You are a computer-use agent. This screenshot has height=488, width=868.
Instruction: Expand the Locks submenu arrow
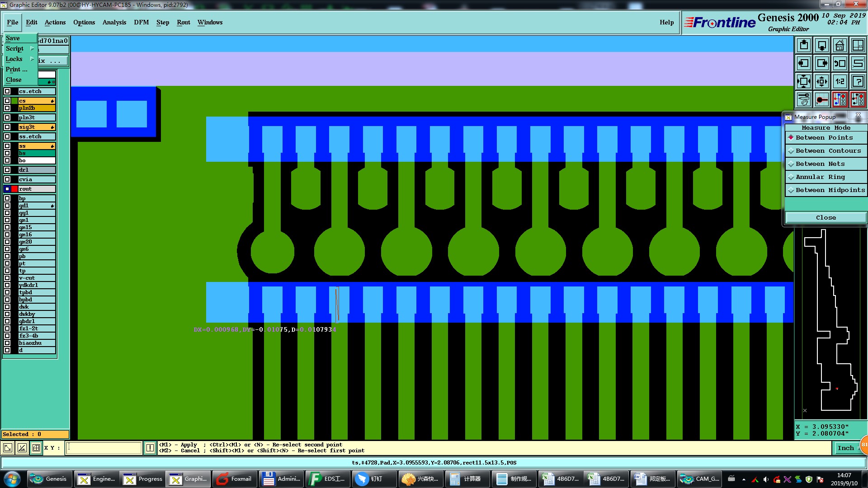(32, 59)
